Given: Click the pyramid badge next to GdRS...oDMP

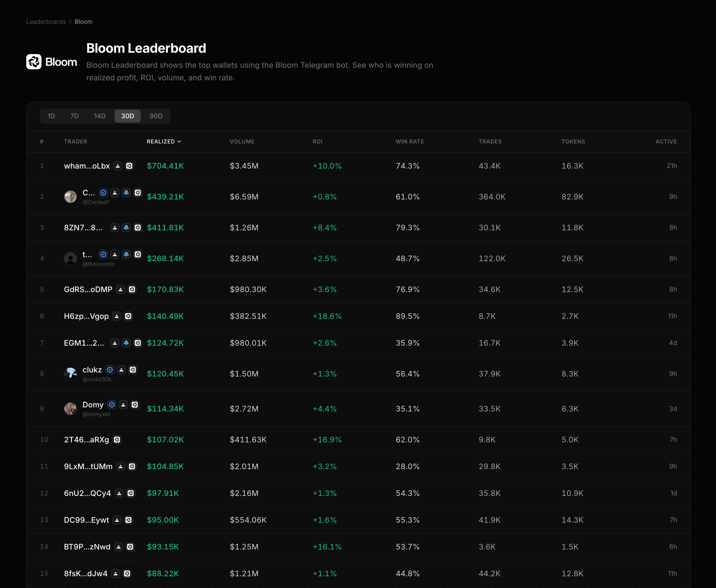Looking at the screenshot, I should [x=121, y=289].
